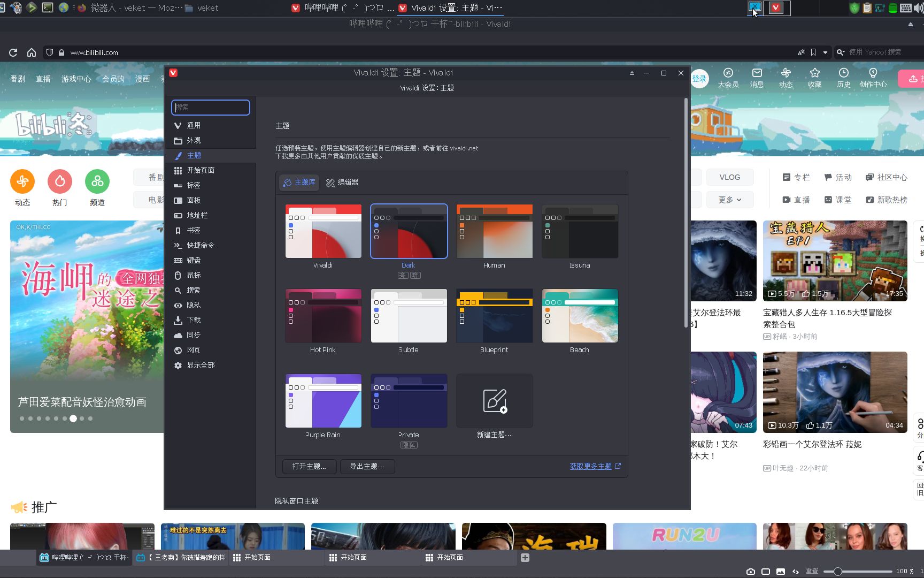The width and height of the screenshot is (924, 578).
Task: Click the image toggle icon in status bar
Action: [781, 572]
